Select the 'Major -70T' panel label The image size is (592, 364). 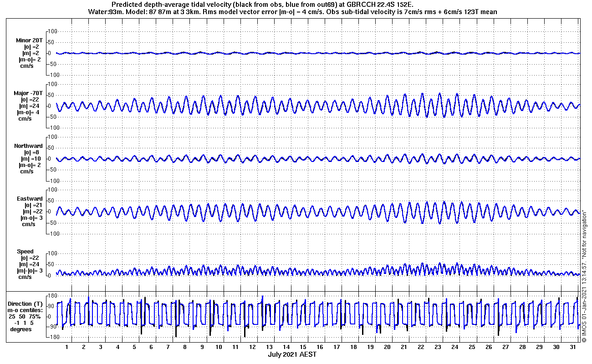(x=28, y=93)
